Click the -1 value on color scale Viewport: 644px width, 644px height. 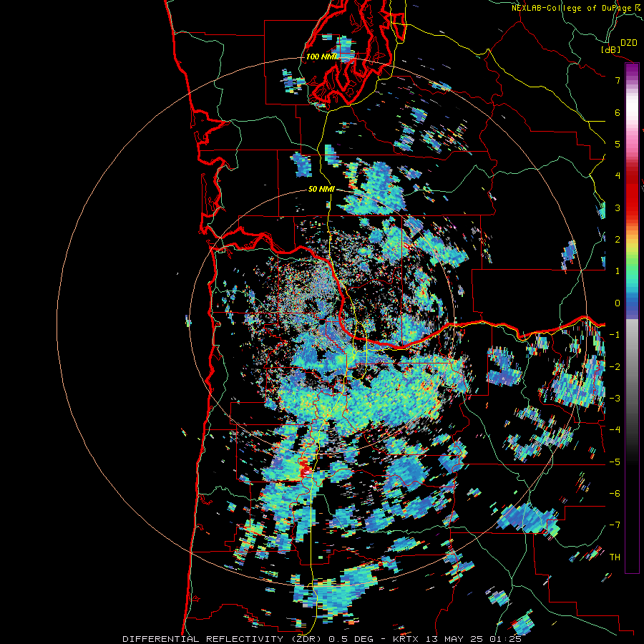click(x=615, y=335)
